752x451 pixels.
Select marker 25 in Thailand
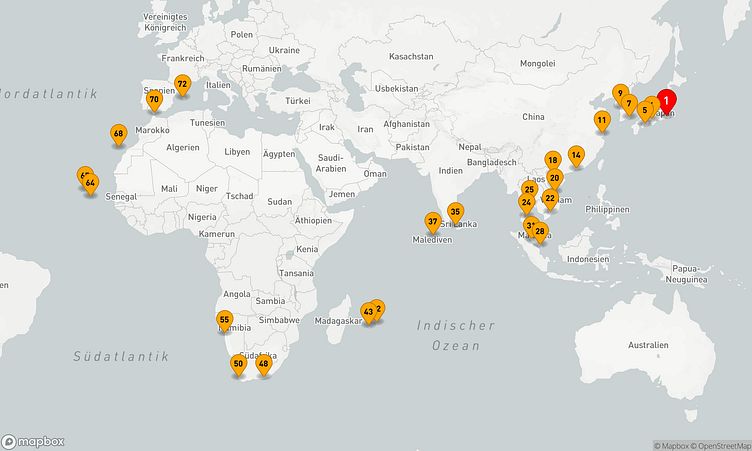pos(529,189)
